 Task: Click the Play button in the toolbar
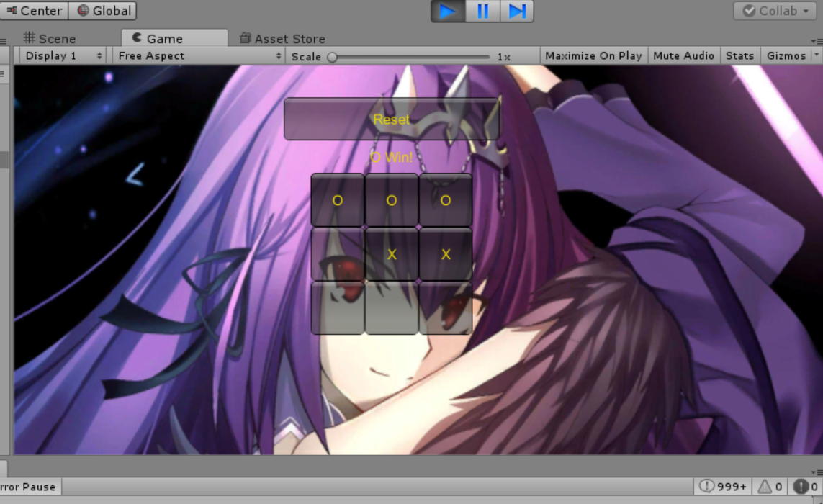click(448, 11)
